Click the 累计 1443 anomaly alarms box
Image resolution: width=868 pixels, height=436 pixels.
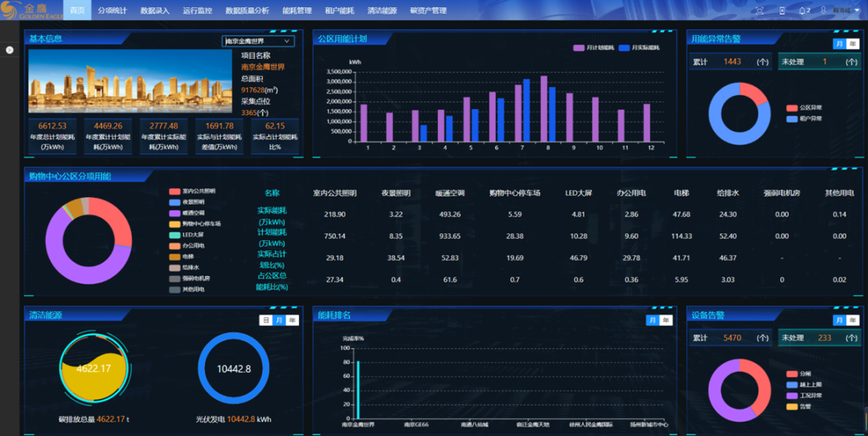tap(730, 62)
